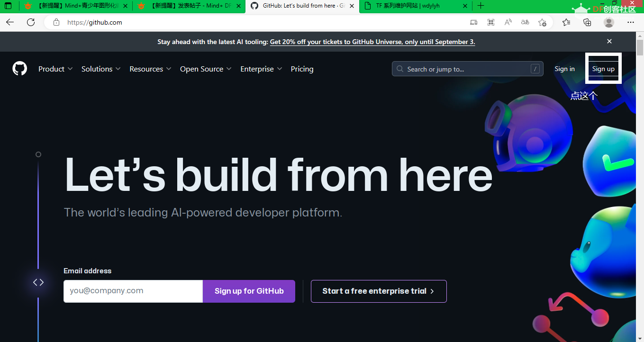Go back using the browser back arrow
The height and width of the screenshot is (342, 644).
[10, 22]
